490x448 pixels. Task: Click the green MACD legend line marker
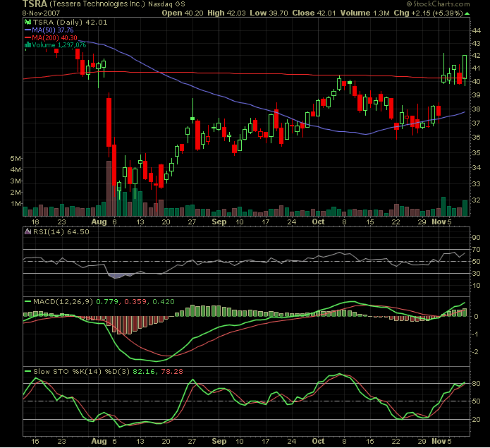pos(27,302)
